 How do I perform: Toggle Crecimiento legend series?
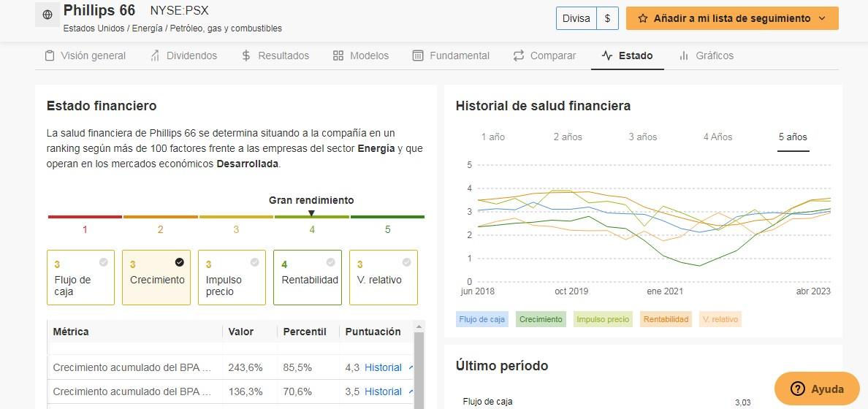(x=541, y=319)
